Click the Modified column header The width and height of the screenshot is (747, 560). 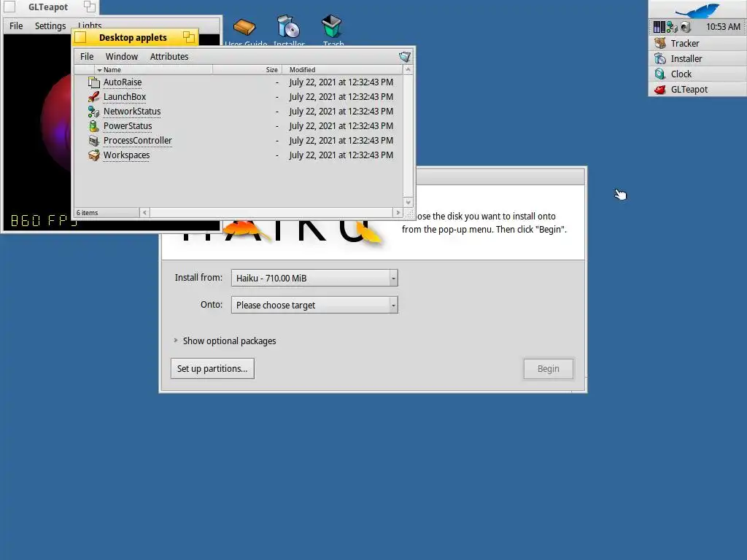click(343, 69)
